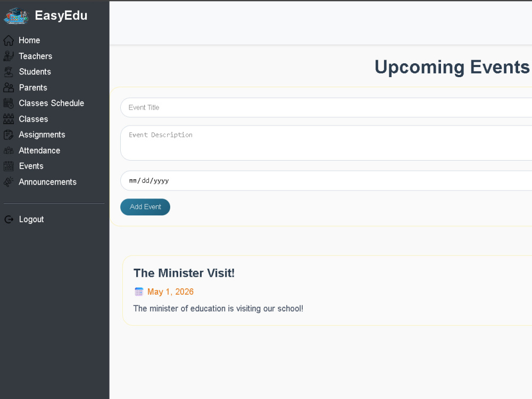The width and height of the screenshot is (532, 399).
Task: Focus the Event Title input field
Action: (x=326, y=107)
